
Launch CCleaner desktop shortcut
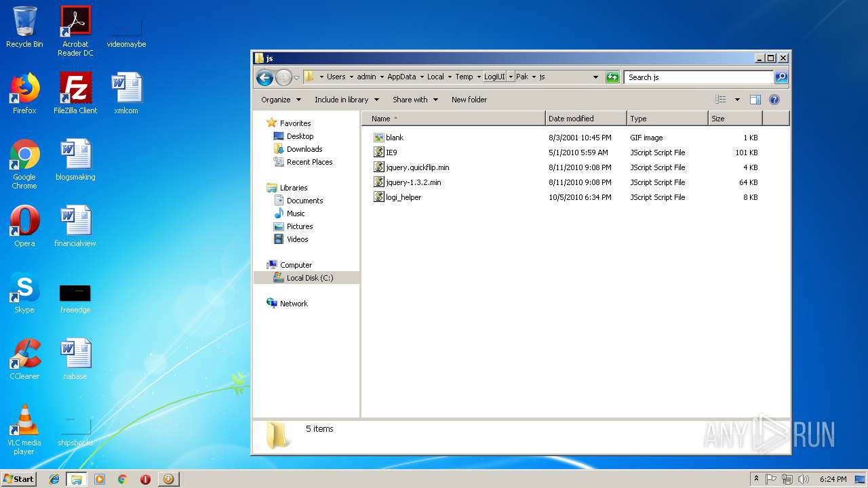coord(24,359)
